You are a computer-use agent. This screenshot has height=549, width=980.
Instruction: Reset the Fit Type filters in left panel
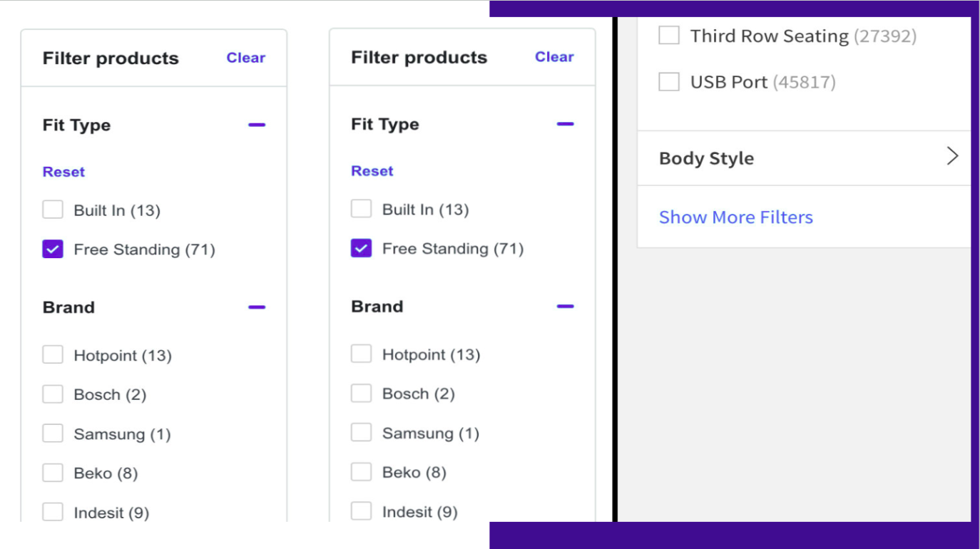(x=63, y=171)
